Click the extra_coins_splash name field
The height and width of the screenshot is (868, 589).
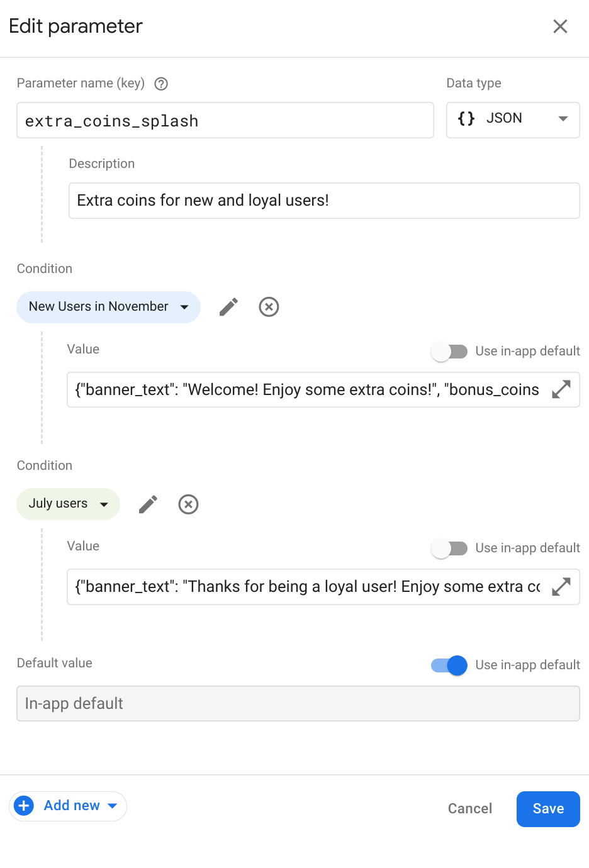(225, 120)
